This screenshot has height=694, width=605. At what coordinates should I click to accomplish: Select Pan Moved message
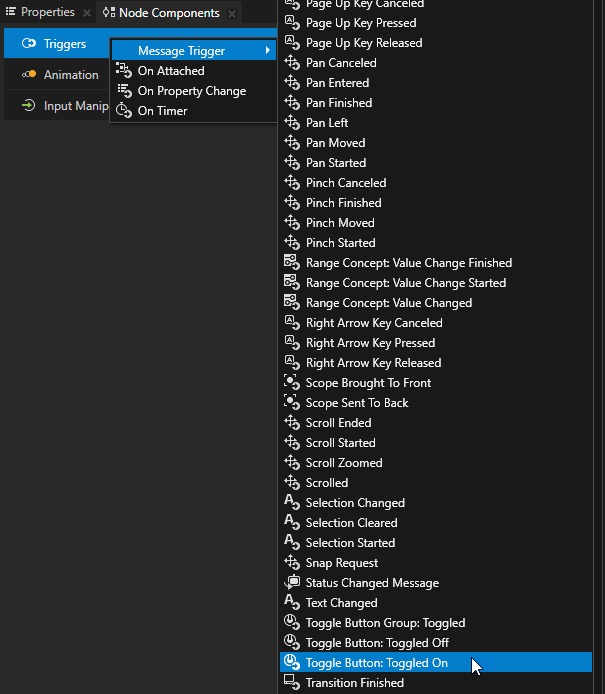(436, 143)
